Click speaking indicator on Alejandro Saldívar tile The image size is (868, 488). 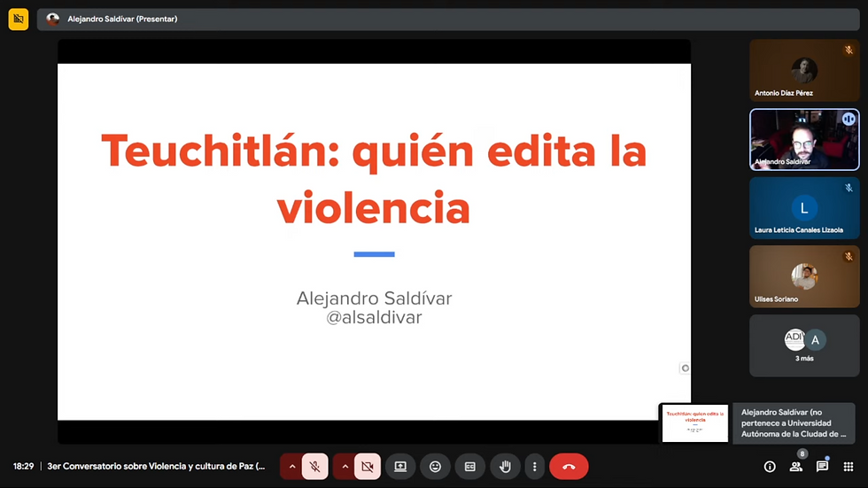(x=849, y=119)
